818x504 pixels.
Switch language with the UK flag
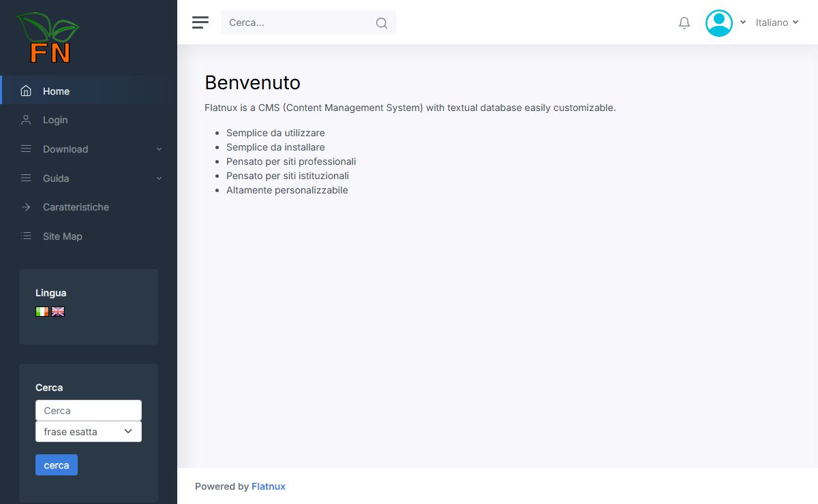(58, 311)
